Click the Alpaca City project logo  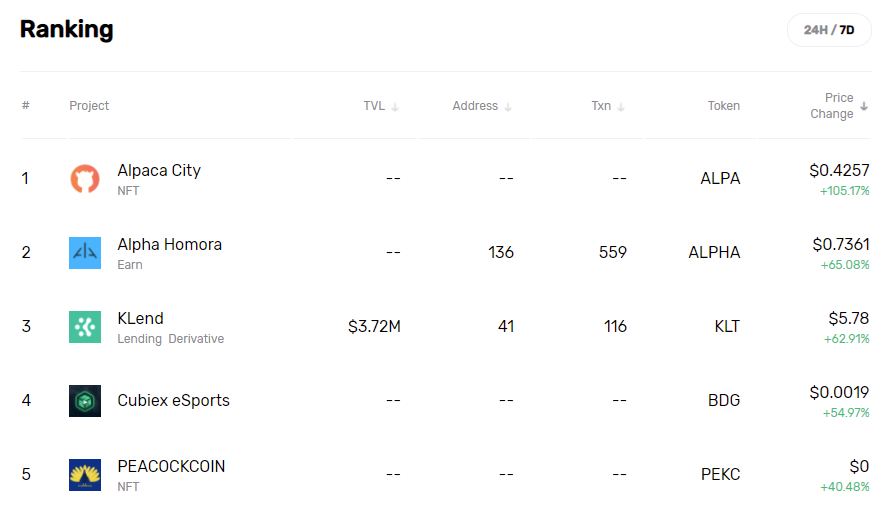click(x=85, y=179)
